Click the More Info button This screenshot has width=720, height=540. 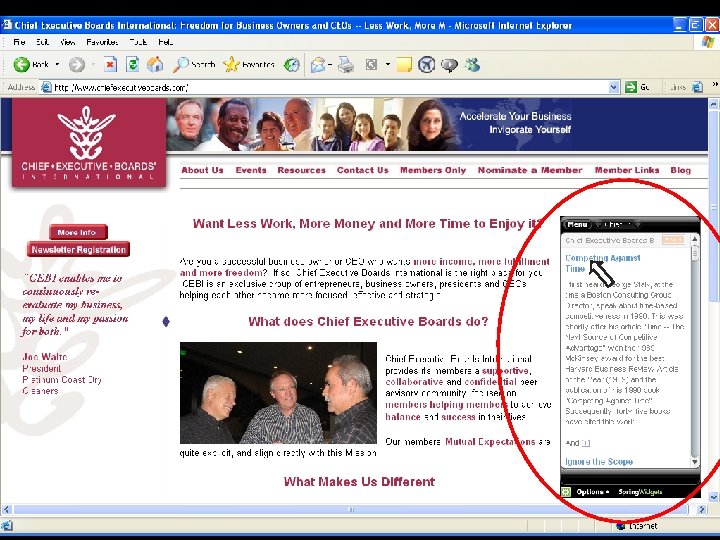(79, 232)
